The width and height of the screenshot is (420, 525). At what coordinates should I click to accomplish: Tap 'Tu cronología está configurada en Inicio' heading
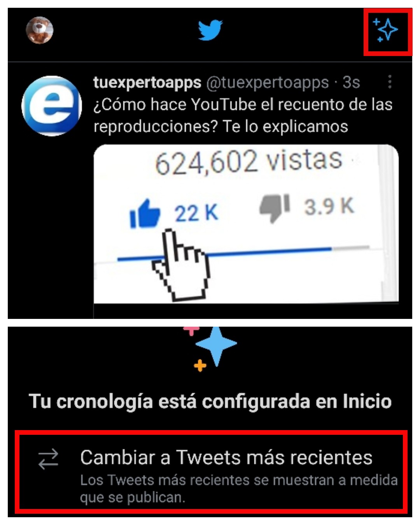tap(210, 401)
